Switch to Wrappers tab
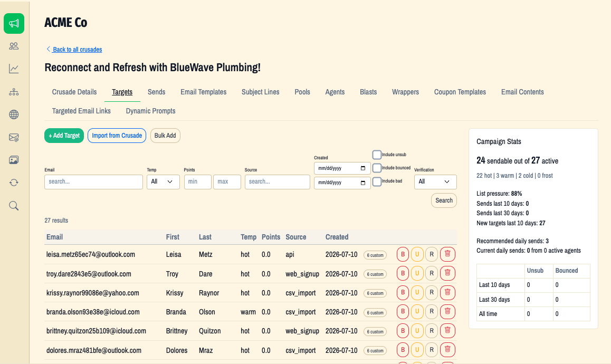The width and height of the screenshot is (611, 364). pyautogui.click(x=405, y=92)
